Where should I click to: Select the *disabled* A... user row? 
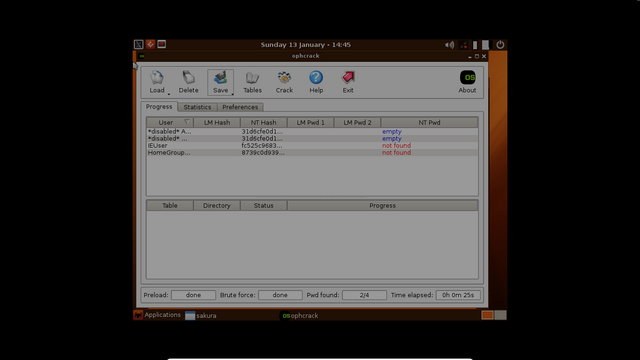[x=312, y=131]
